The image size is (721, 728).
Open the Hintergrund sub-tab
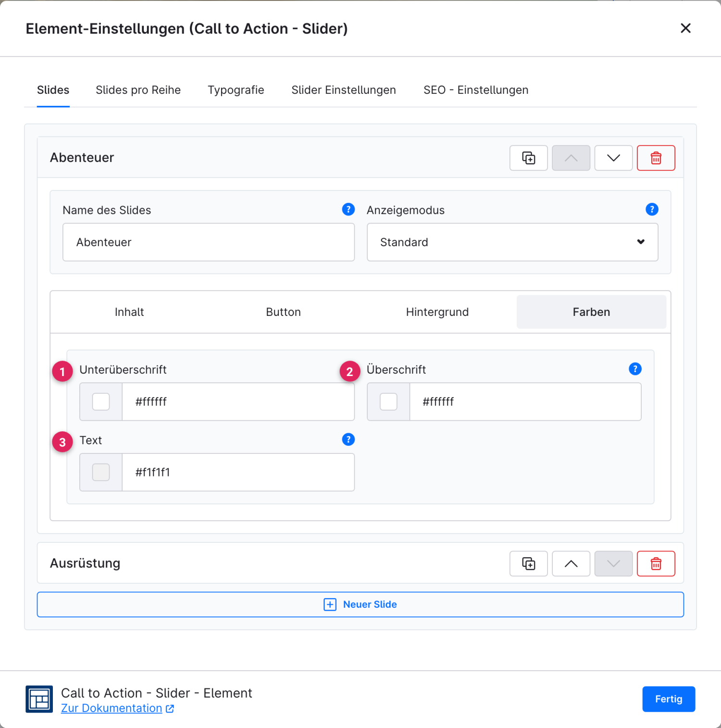coord(437,312)
